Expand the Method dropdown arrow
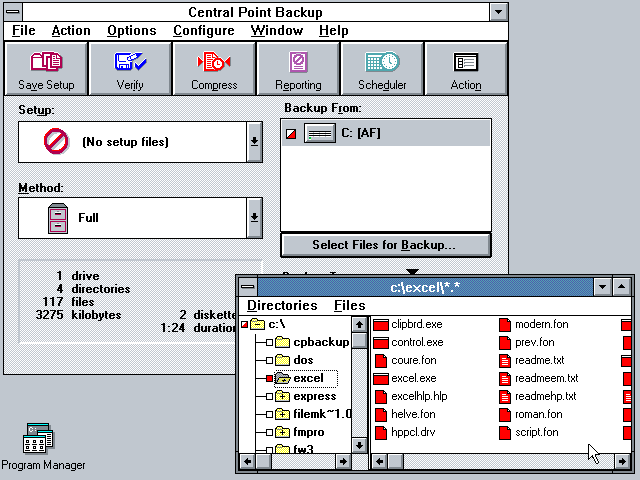 254,218
